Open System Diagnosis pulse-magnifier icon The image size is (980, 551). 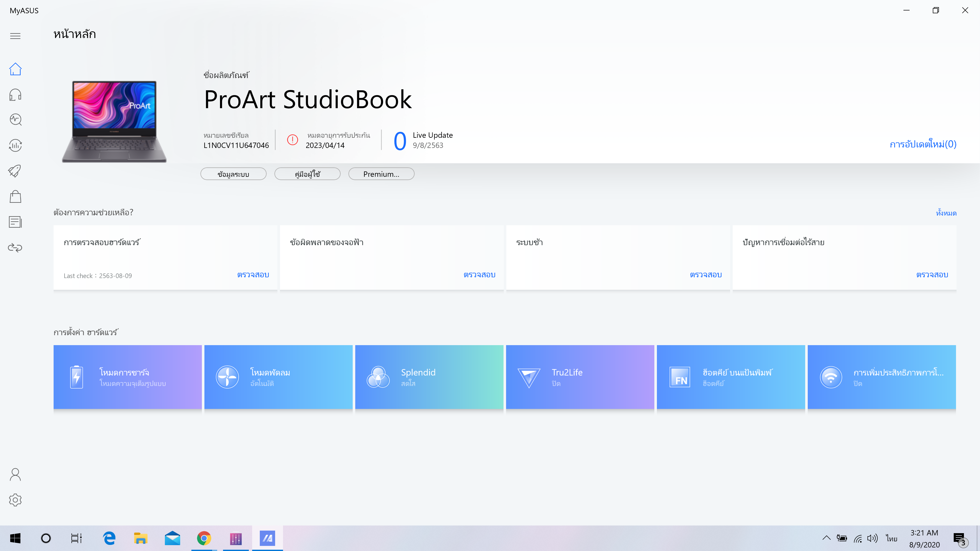pos(15,120)
